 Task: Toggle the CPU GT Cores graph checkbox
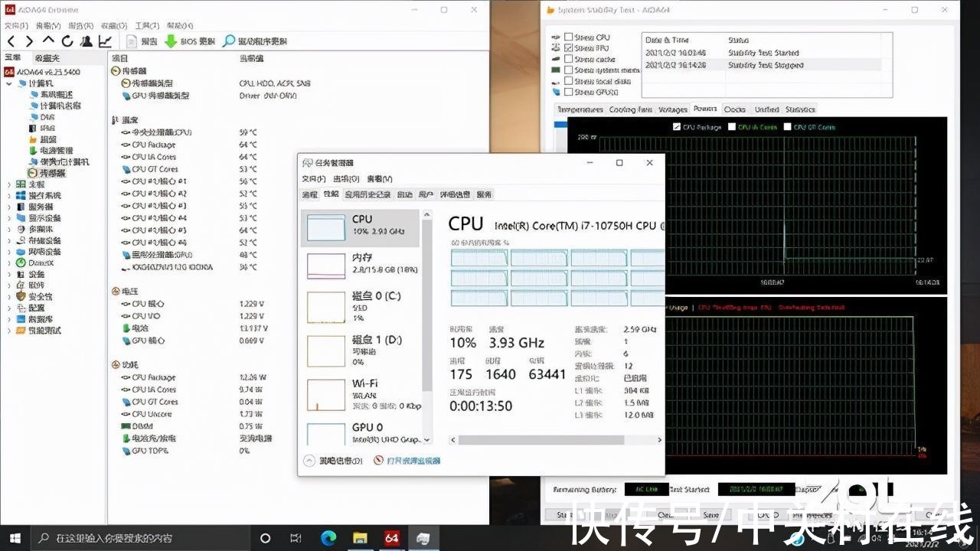[x=788, y=127]
